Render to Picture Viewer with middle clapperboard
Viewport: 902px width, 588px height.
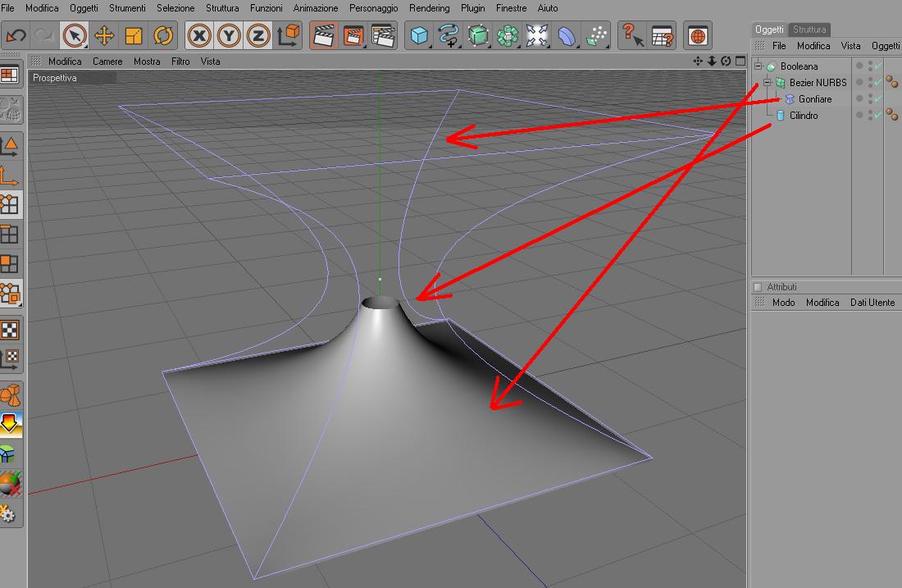coord(353,35)
